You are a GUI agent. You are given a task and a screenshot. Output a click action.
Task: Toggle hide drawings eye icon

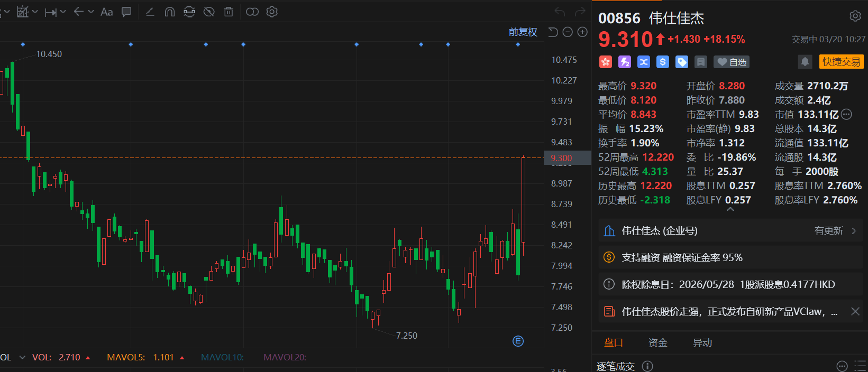209,12
